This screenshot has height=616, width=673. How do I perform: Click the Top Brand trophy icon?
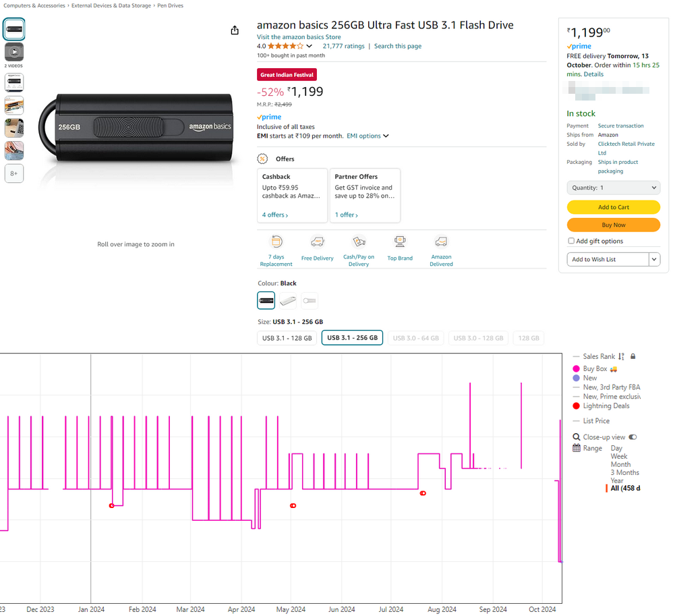(400, 242)
